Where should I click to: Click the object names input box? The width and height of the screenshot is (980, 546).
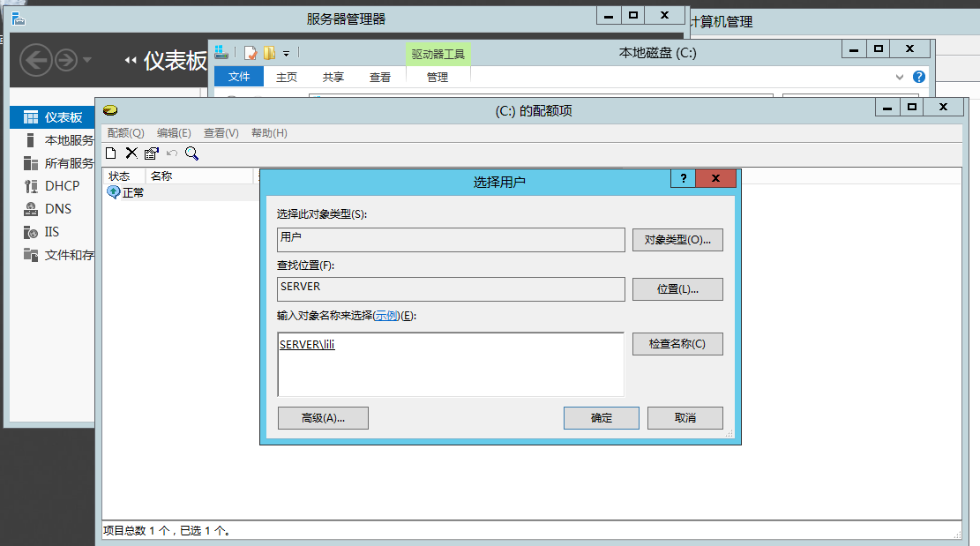[451, 364]
